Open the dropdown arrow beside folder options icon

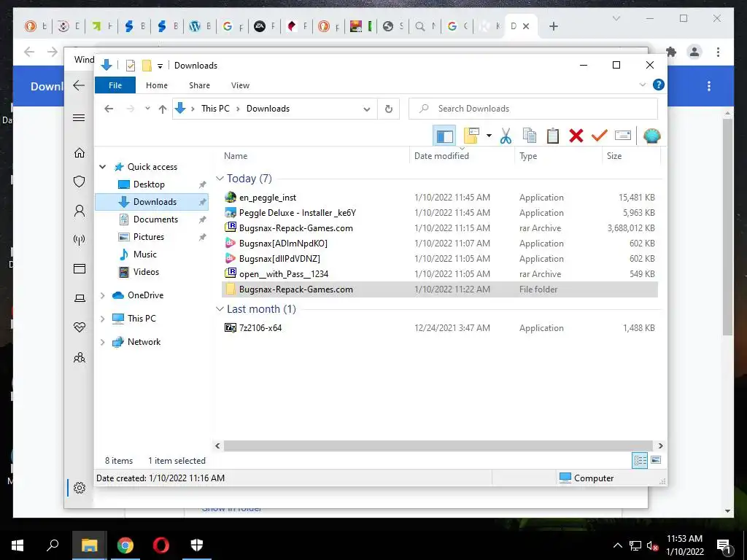[489, 136]
